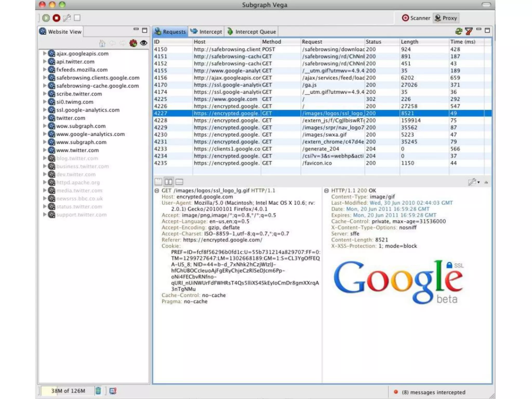Collapse the HTTP/1.1 200 OK response header
The width and height of the screenshot is (532, 399).
[x=326, y=191]
